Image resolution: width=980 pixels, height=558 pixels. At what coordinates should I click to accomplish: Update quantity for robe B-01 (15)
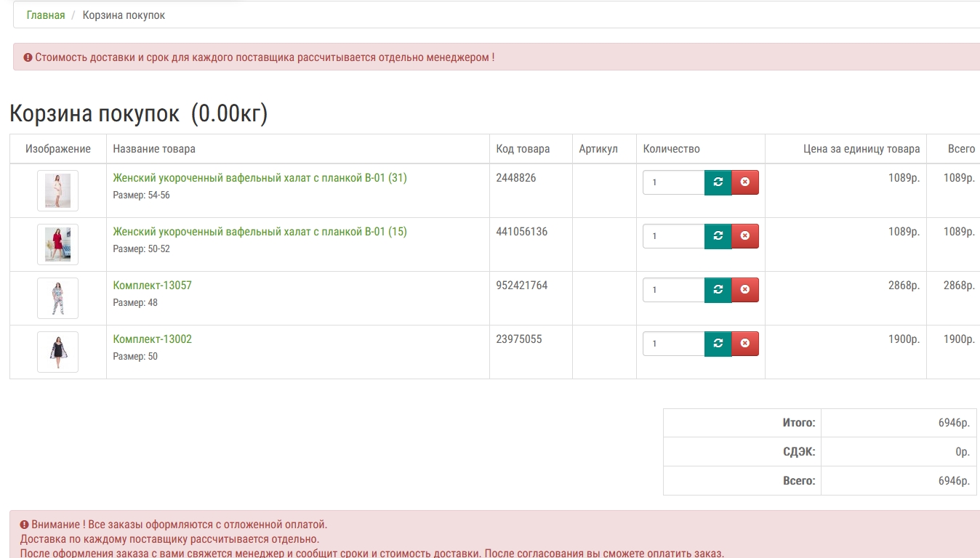pos(718,236)
